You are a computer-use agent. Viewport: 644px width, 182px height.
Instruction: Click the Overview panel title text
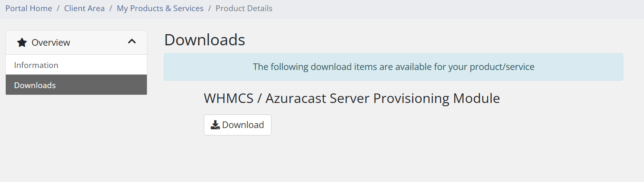[x=51, y=42]
